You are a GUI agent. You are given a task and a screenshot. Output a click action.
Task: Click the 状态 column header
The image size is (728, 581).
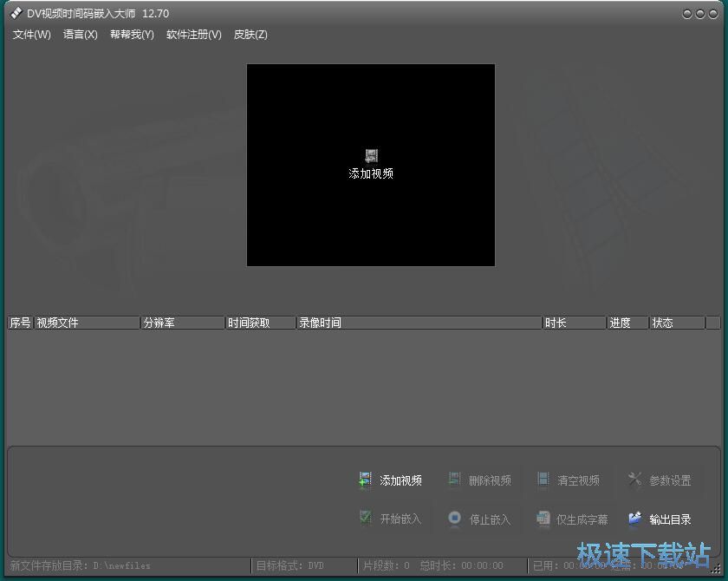[677, 323]
